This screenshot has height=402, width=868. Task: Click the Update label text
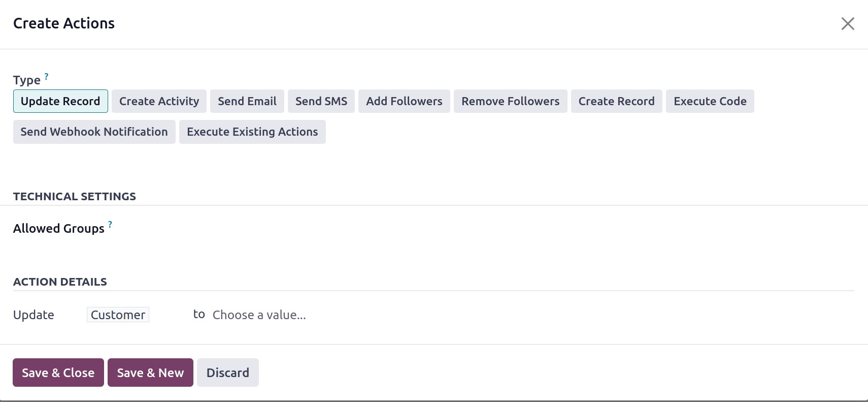click(34, 315)
